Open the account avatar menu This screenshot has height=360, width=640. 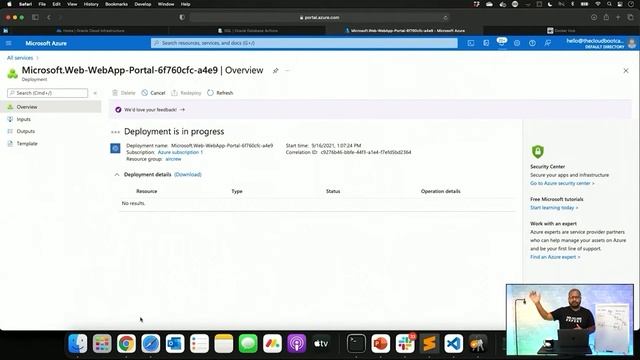632,43
